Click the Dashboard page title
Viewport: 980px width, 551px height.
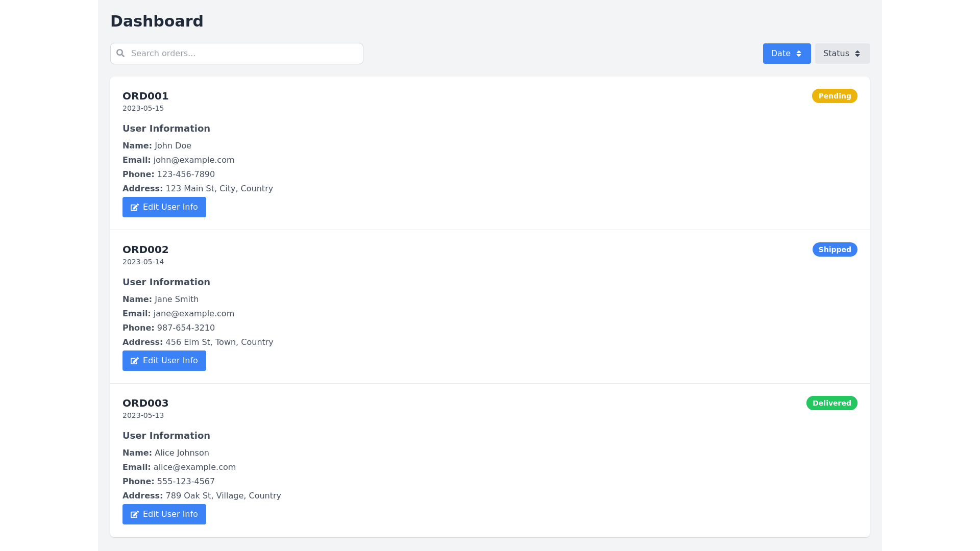coord(157,21)
